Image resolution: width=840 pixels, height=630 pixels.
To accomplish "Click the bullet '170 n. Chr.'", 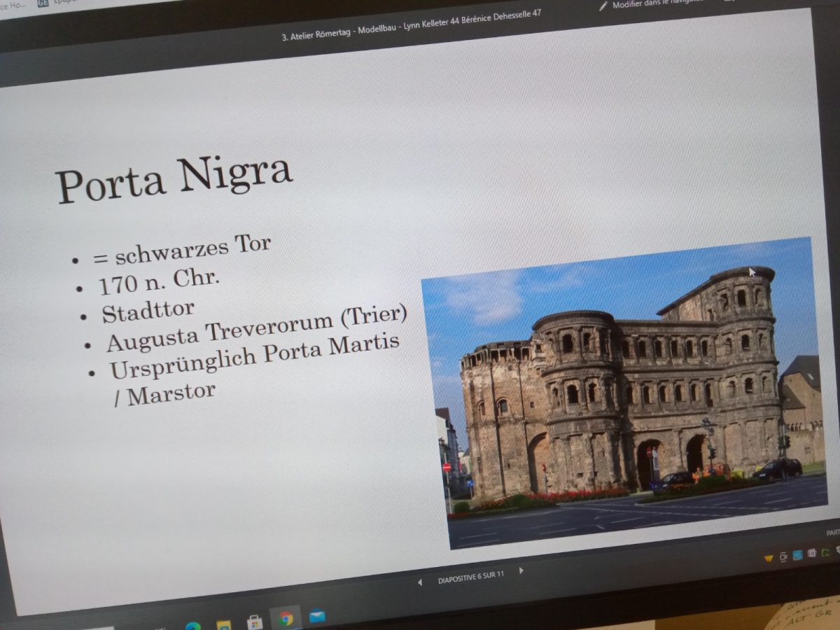I will (158, 282).
